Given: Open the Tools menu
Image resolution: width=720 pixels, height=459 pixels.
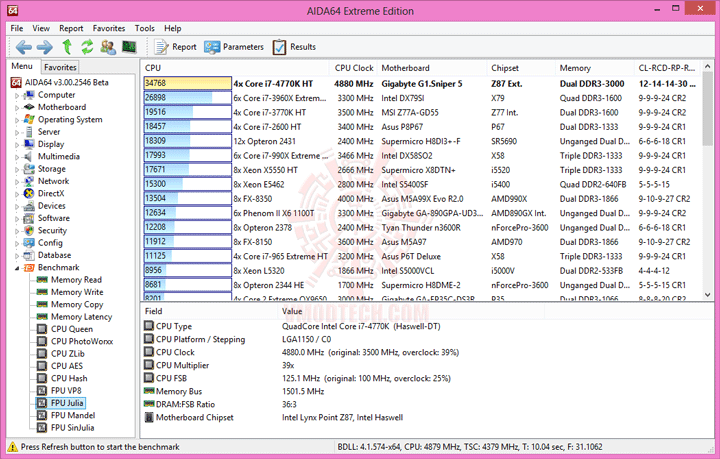Looking at the screenshot, I should pyautogui.click(x=145, y=28).
